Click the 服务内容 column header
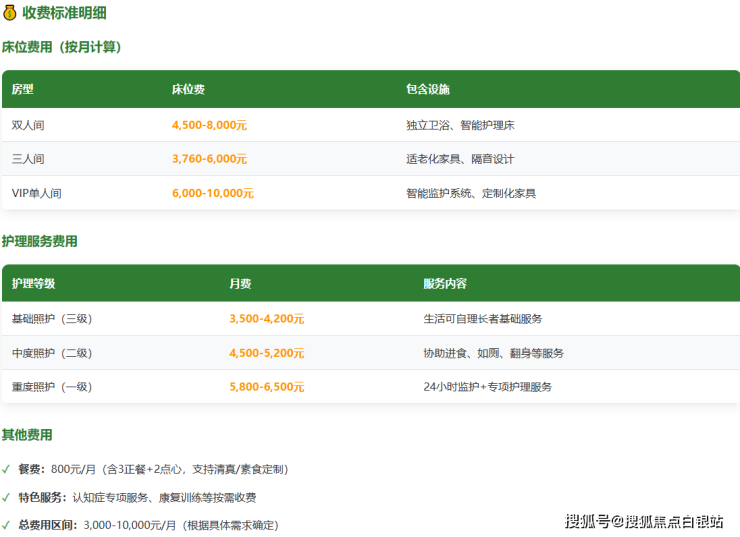This screenshot has height=537, width=740. (445, 284)
